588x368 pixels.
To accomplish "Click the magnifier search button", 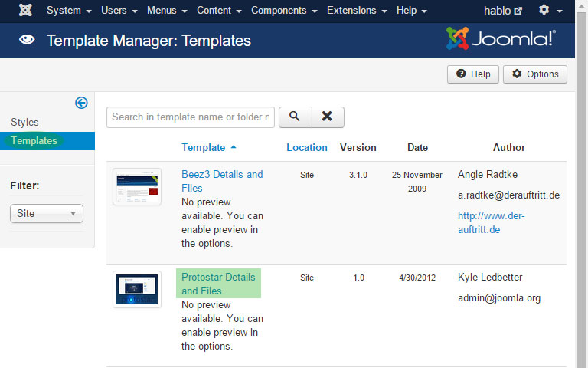I will pos(295,117).
